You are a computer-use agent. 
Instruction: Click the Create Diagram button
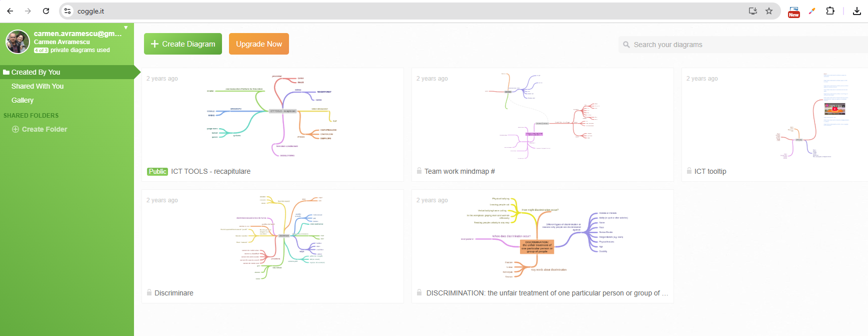click(x=183, y=44)
